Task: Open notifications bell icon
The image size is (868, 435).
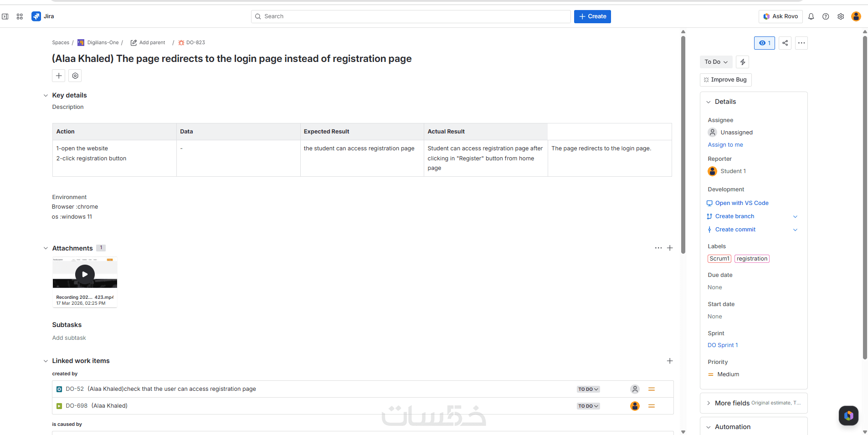Action: coord(811,16)
